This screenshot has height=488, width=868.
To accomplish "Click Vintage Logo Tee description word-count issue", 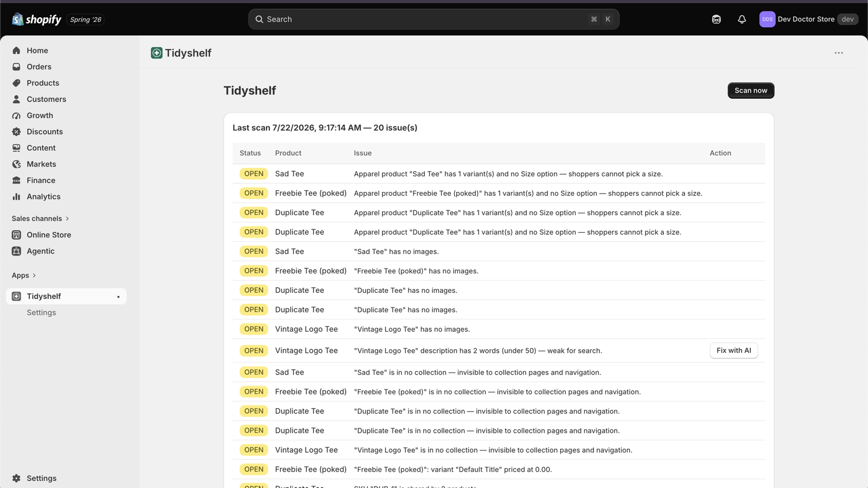I will point(478,351).
